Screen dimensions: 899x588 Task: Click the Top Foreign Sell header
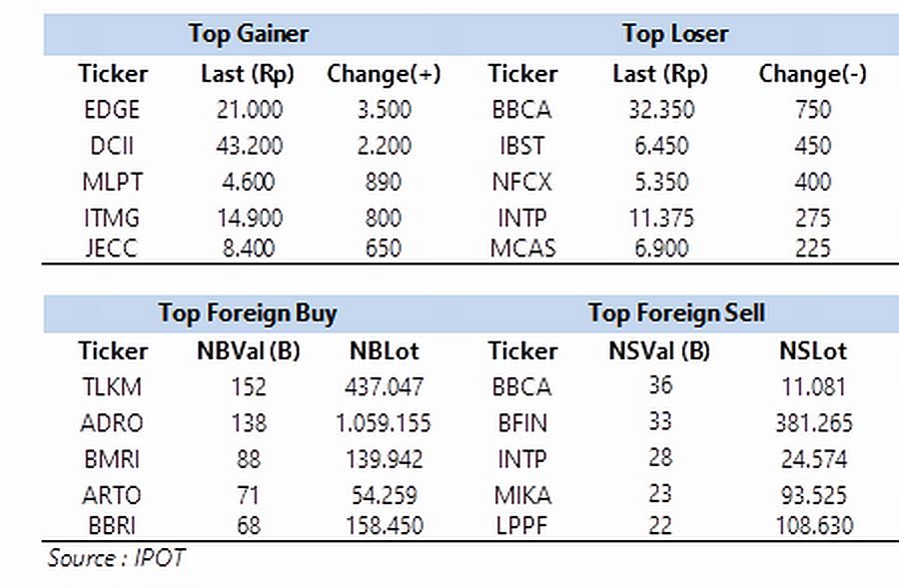pos(676,313)
